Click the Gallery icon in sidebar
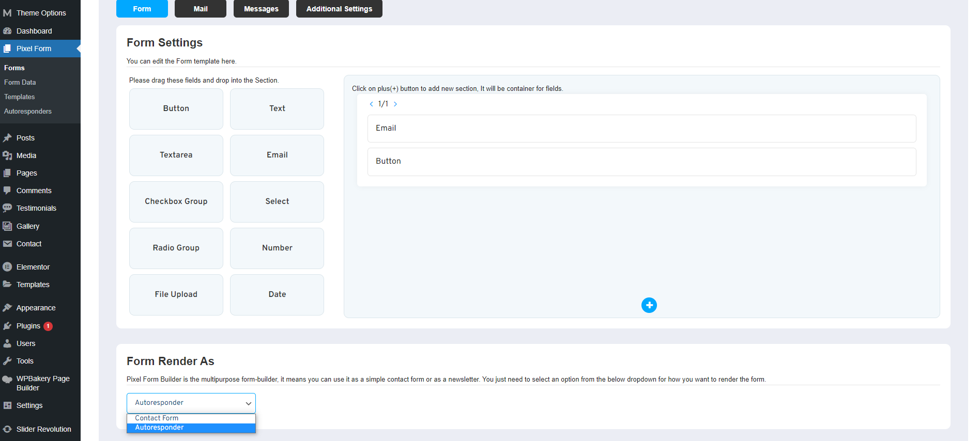The width and height of the screenshot is (980, 441). point(7,226)
